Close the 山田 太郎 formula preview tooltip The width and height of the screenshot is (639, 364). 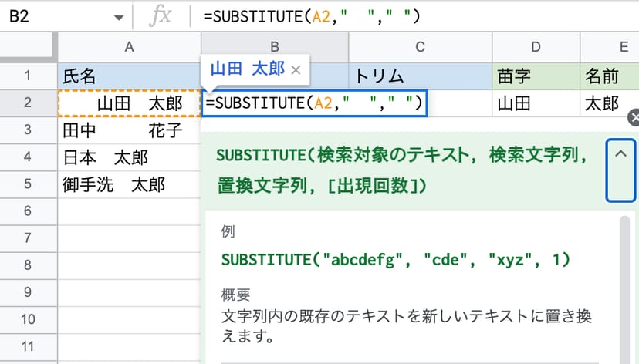click(296, 69)
